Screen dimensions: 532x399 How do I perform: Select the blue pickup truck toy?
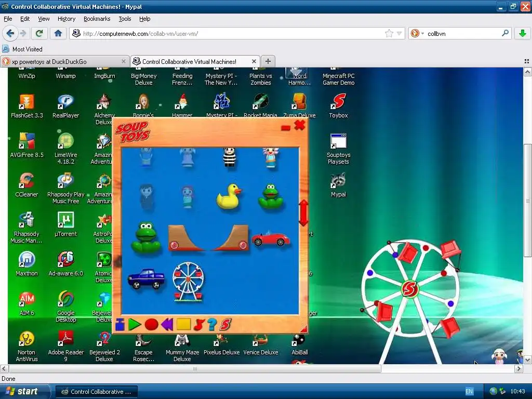[x=146, y=279]
